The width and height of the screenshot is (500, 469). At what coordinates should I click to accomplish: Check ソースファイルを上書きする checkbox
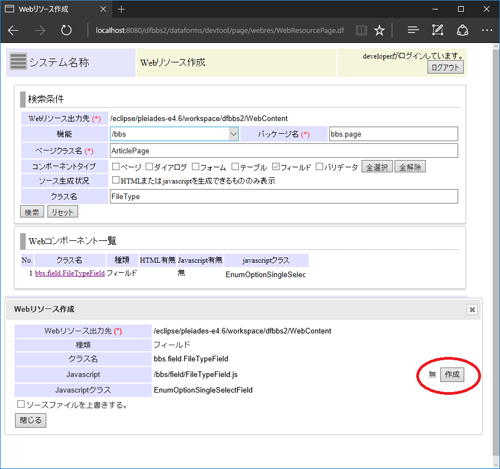21,404
